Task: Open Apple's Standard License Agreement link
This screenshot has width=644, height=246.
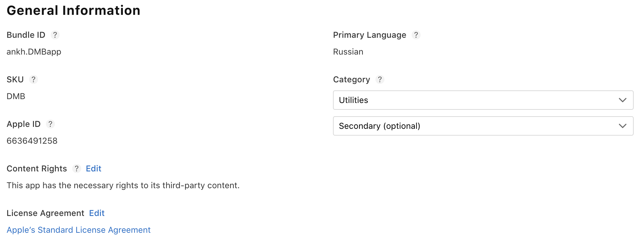Action: (x=79, y=230)
